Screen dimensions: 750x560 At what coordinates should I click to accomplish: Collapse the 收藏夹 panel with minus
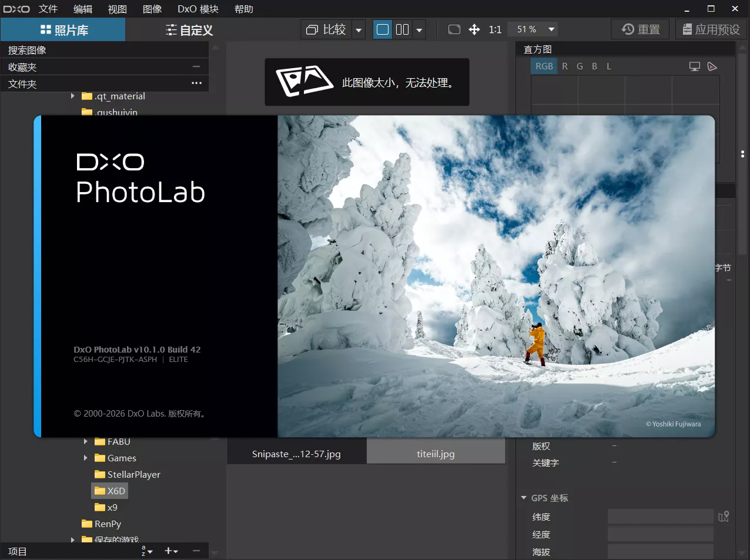coord(196,66)
